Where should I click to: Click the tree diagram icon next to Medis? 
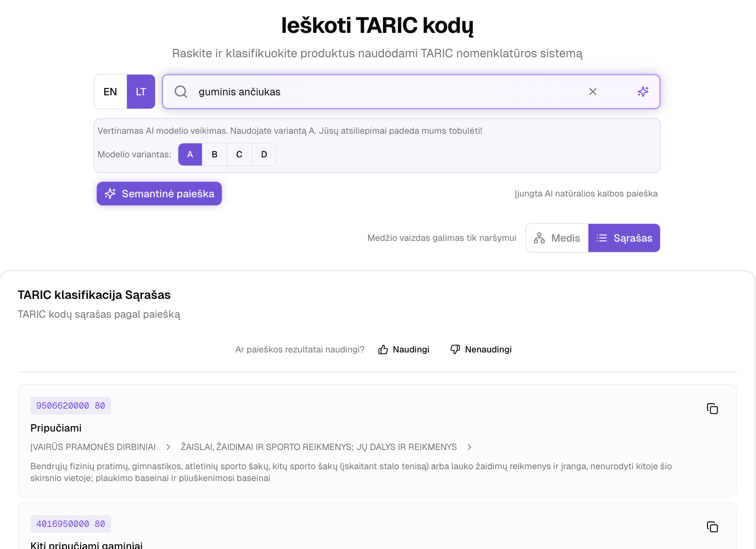pos(539,238)
